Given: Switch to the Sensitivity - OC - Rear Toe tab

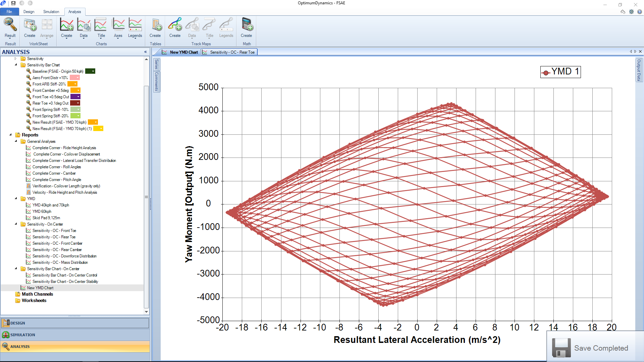Looking at the screenshot, I should [x=229, y=52].
